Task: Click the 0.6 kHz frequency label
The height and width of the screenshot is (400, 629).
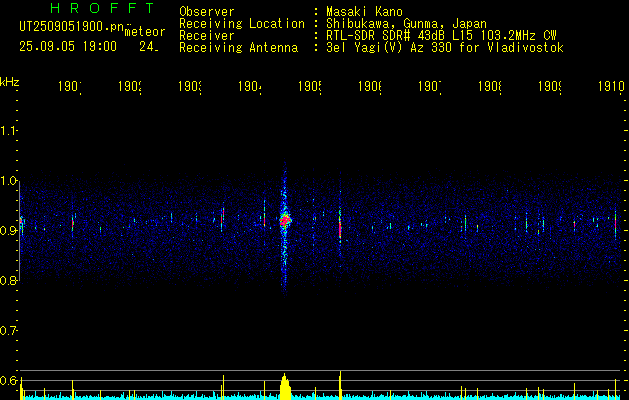Action: [x=9, y=381]
